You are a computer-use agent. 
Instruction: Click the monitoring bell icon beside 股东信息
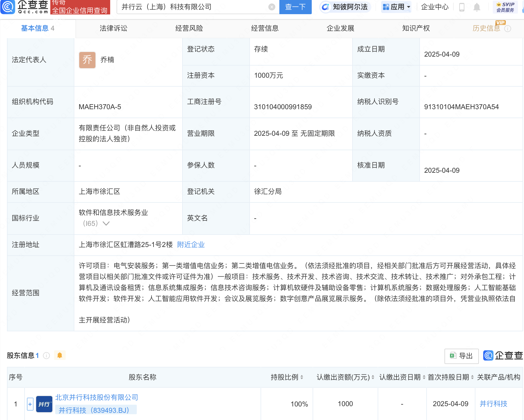click(60, 355)
